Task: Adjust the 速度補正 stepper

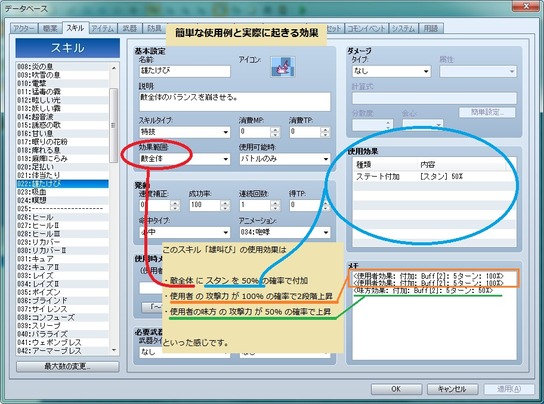Action: (175, 205)
